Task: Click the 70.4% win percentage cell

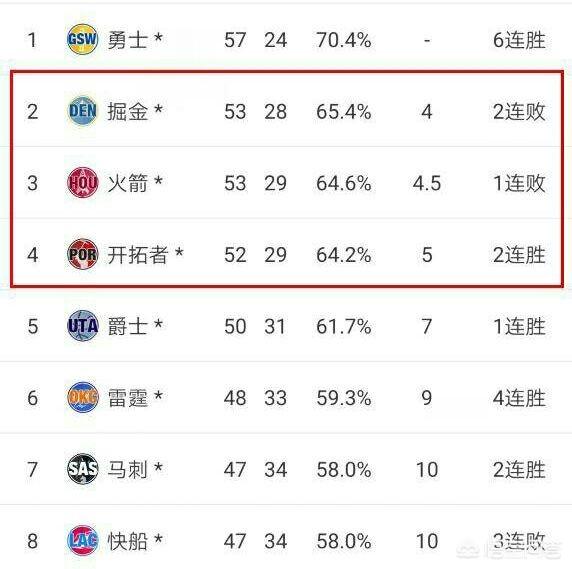Action: tap(344, 40)
